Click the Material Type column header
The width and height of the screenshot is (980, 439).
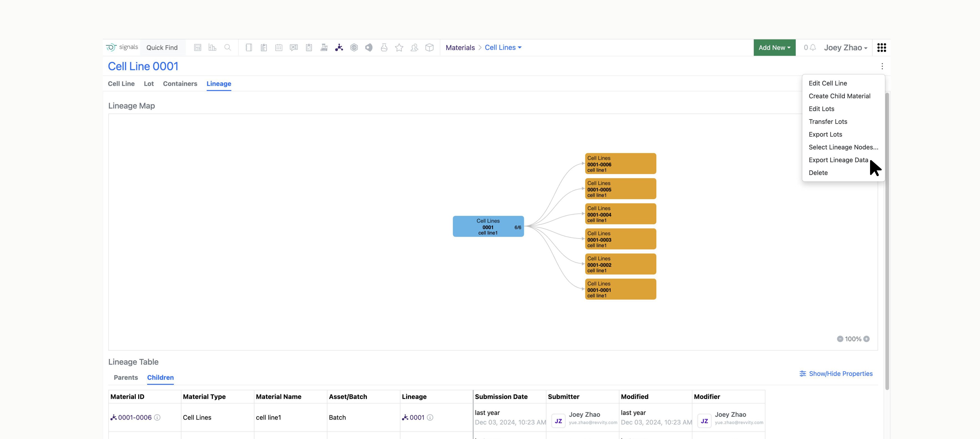tap(218, 396)
